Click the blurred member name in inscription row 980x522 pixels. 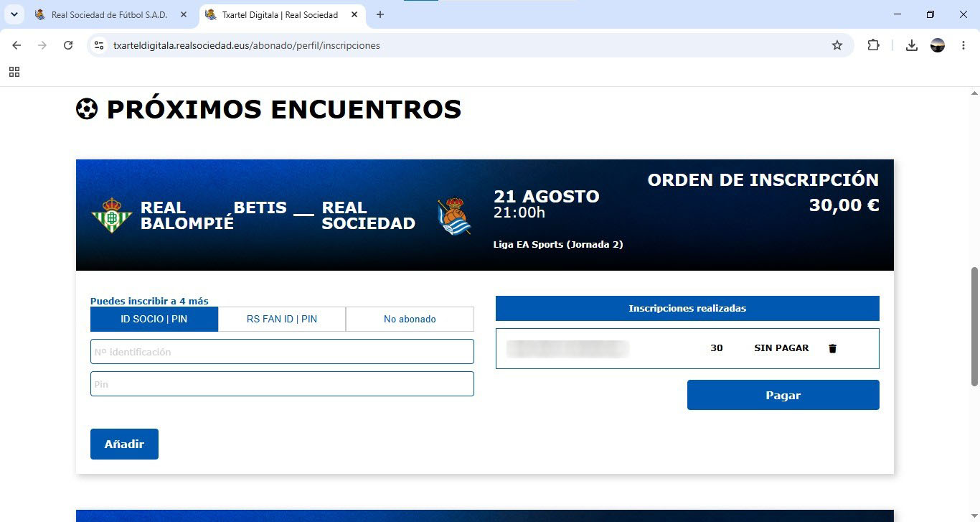[x=567, y=349]
